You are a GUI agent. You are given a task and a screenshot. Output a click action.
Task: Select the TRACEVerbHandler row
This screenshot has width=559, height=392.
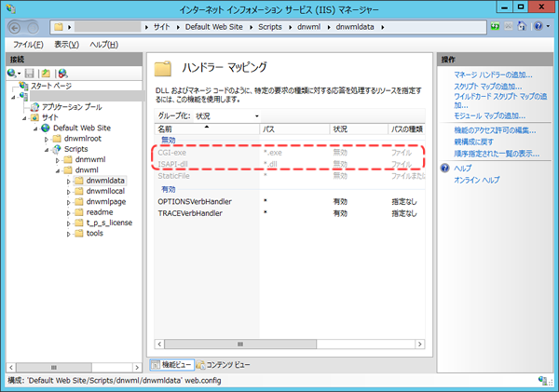coord(290,213)
